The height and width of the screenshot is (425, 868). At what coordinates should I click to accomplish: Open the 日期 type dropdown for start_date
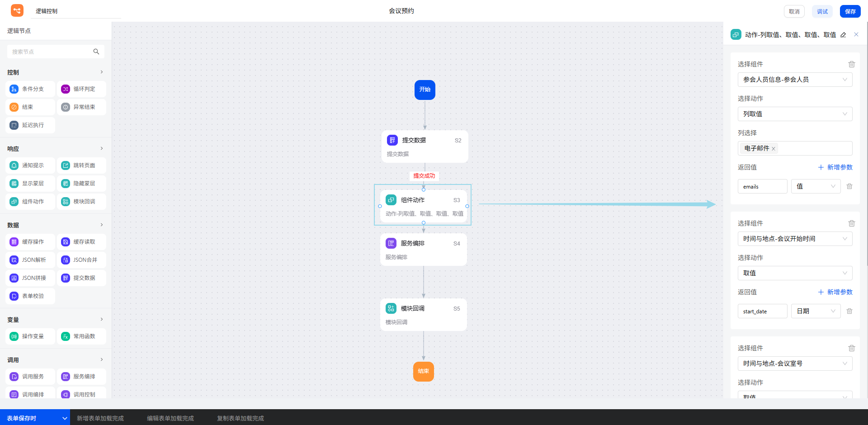816,311
